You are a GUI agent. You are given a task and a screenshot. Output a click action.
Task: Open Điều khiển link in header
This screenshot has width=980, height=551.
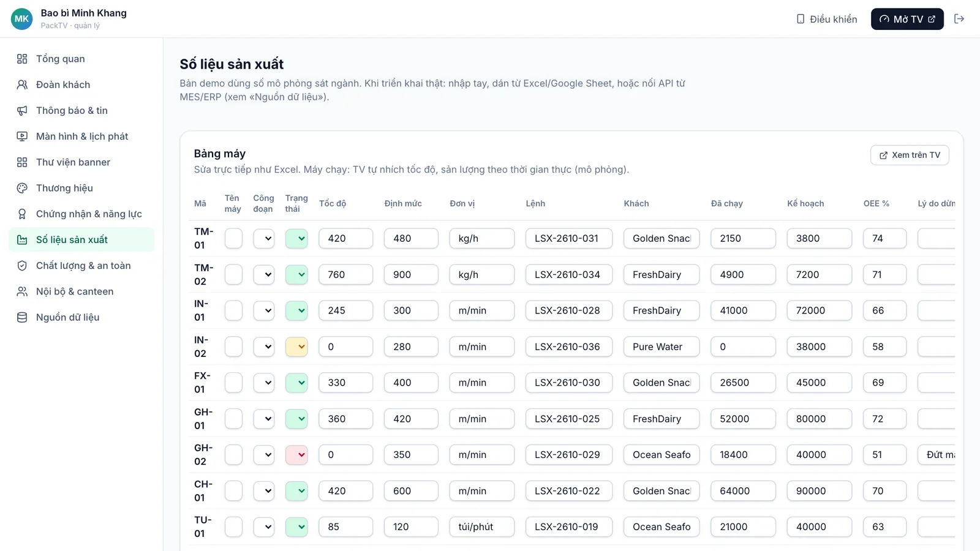point(826,19)
